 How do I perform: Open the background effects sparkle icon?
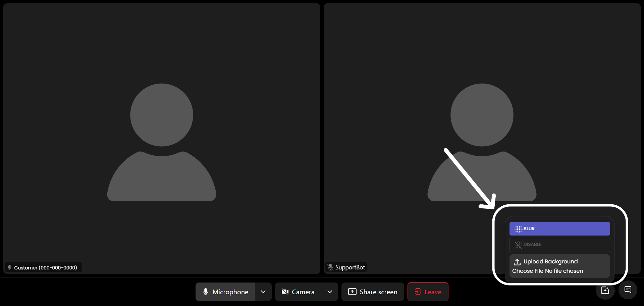tap(605, 290)
